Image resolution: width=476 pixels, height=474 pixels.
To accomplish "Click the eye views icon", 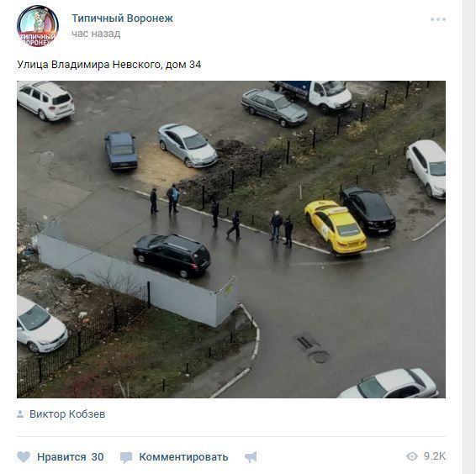I will (412, 456).
